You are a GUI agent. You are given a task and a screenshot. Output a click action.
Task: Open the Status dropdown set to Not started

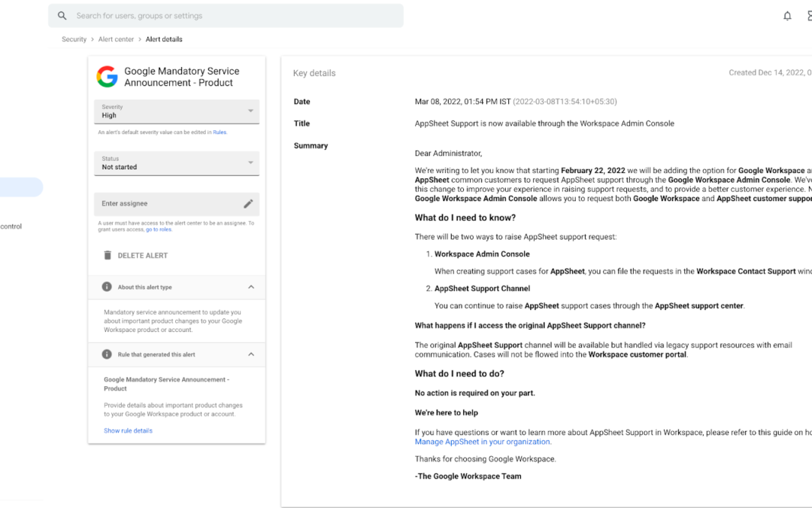[x=177, y=163]
